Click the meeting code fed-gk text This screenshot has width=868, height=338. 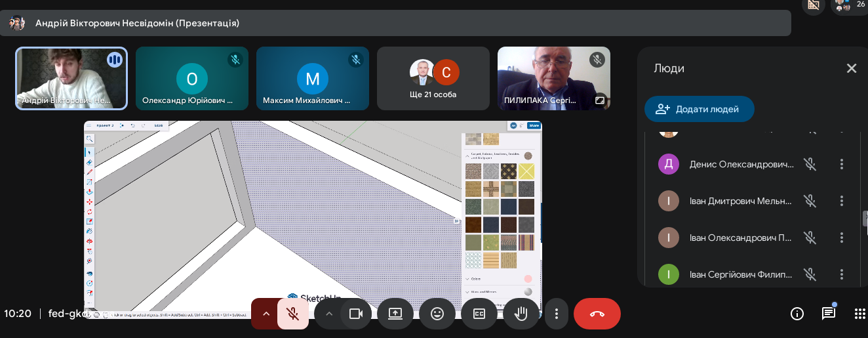[x=68, y=314]
